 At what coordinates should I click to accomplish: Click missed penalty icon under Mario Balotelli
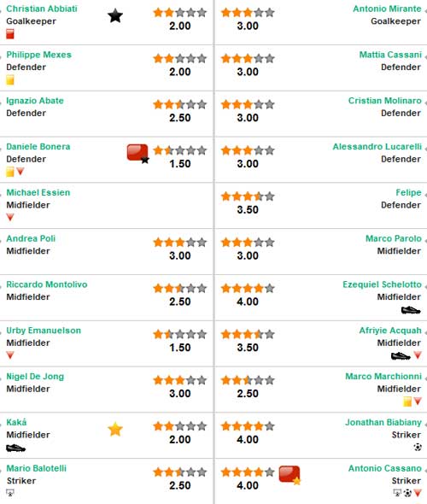10,493
